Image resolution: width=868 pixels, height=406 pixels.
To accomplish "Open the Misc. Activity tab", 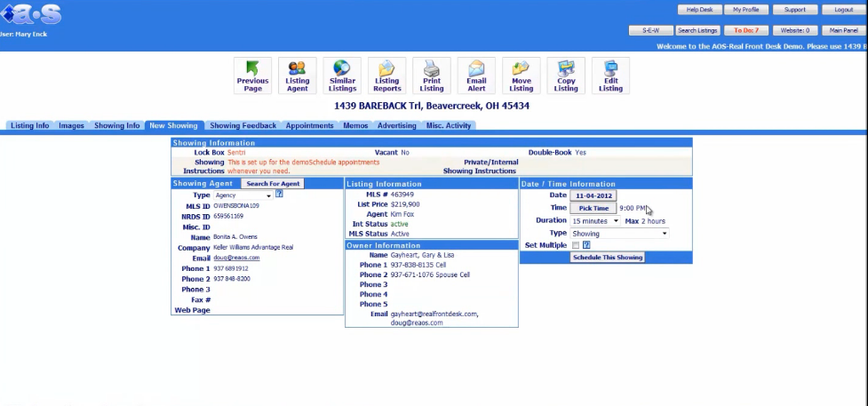I will pos(449,126).
